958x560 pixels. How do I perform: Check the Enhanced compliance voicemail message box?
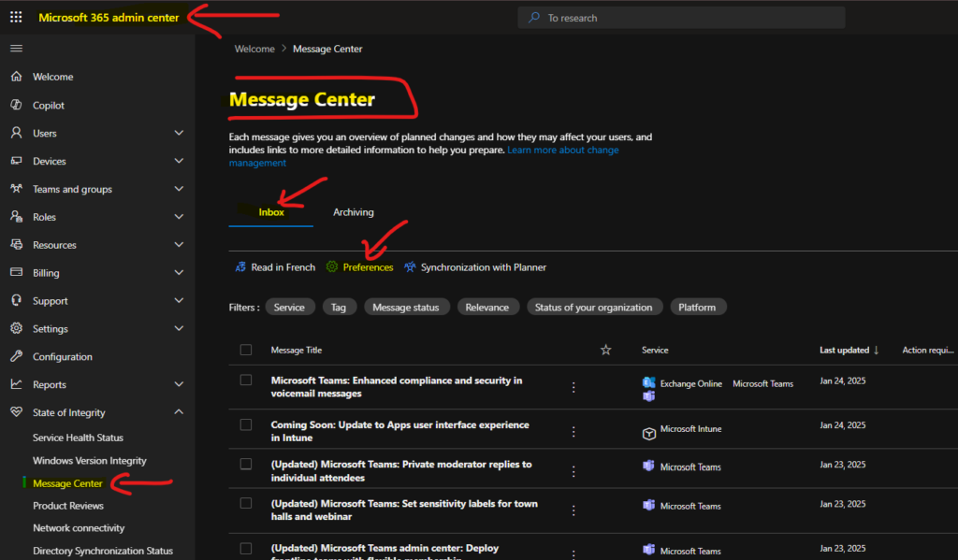click(246, 381)
